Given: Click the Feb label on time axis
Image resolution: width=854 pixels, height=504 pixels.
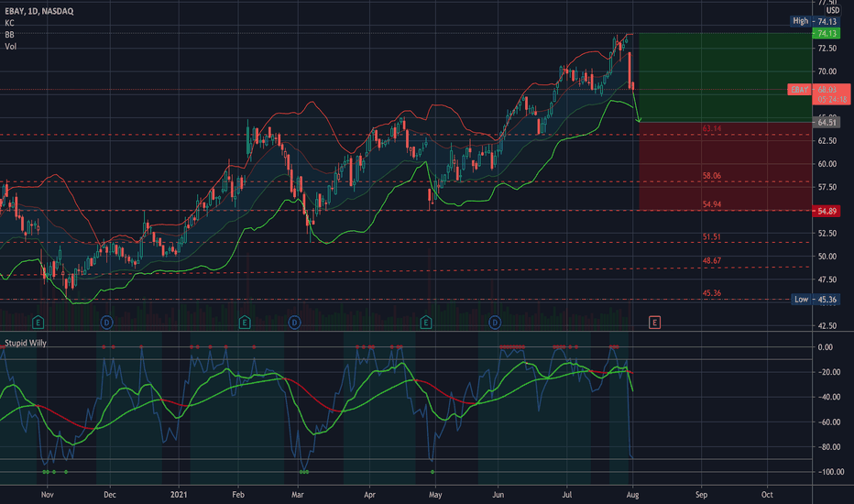Looking at the screenshot, I should [238, 495].
